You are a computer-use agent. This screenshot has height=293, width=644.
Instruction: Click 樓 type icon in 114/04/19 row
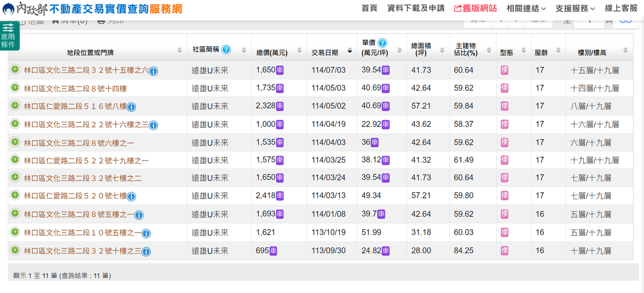tap(505, 124)
